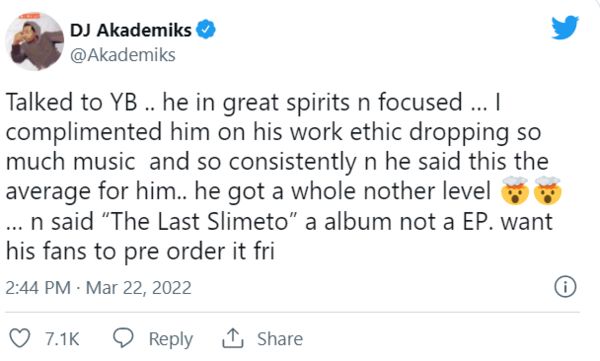Screen dimensions: 600x361
Task: Open the 2:44 PM timestamp link
Action: click(38, 287)
